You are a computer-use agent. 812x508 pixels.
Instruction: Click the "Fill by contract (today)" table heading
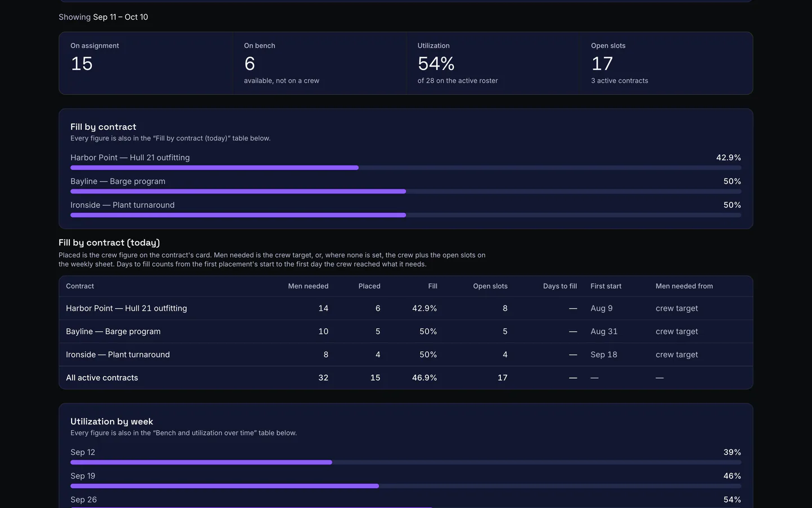(109, 243)
